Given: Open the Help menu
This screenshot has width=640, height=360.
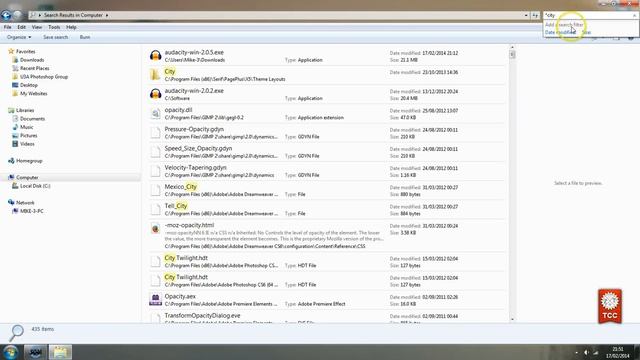Looking at the screenshot, I should 71,27.
